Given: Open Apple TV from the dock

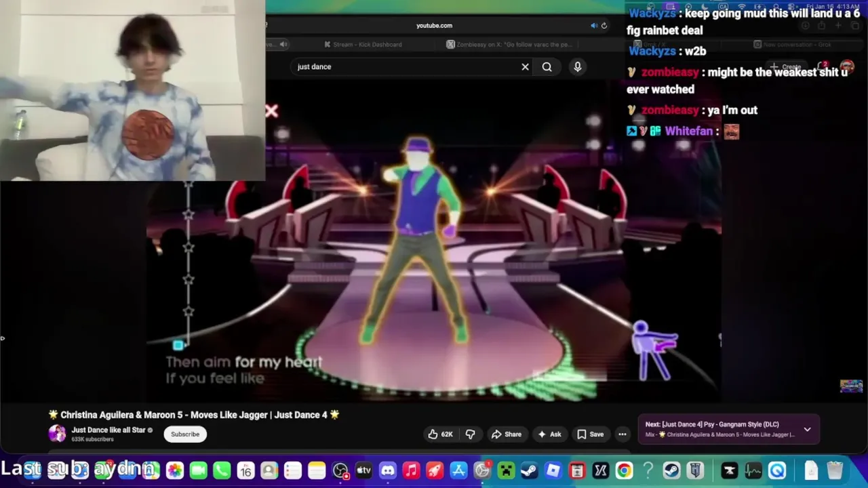Looking at the screenshot, I should (x=364, y=470).
